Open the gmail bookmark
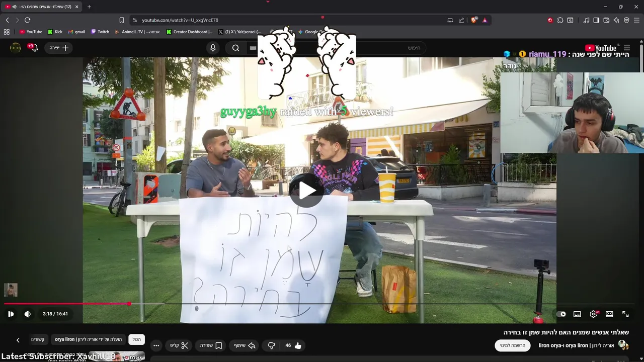 click(76, 32)
